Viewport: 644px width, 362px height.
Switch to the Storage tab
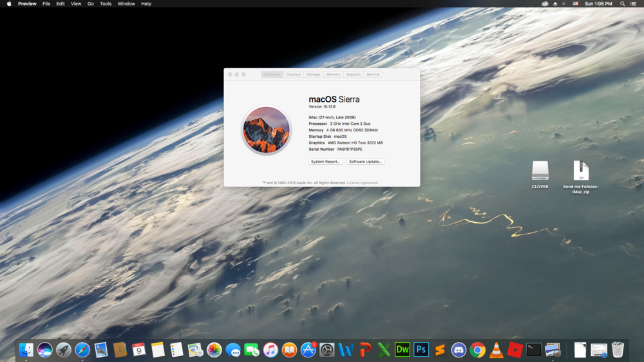[x=313, y=75]
